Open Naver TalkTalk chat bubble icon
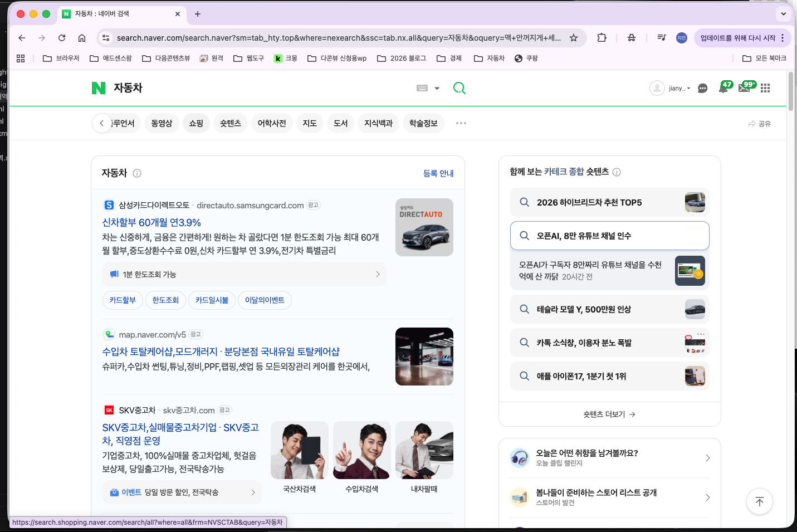 pyautogui.click(x=702, y=88)
